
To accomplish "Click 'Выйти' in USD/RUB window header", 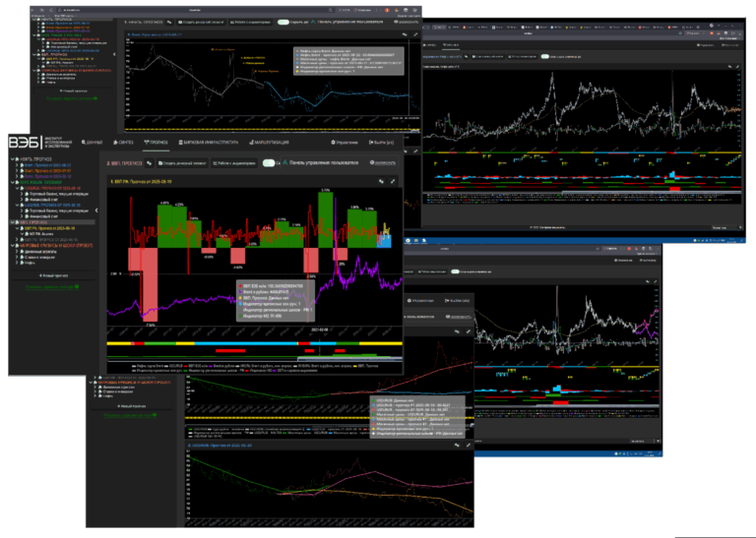I will tap(457, 301).
